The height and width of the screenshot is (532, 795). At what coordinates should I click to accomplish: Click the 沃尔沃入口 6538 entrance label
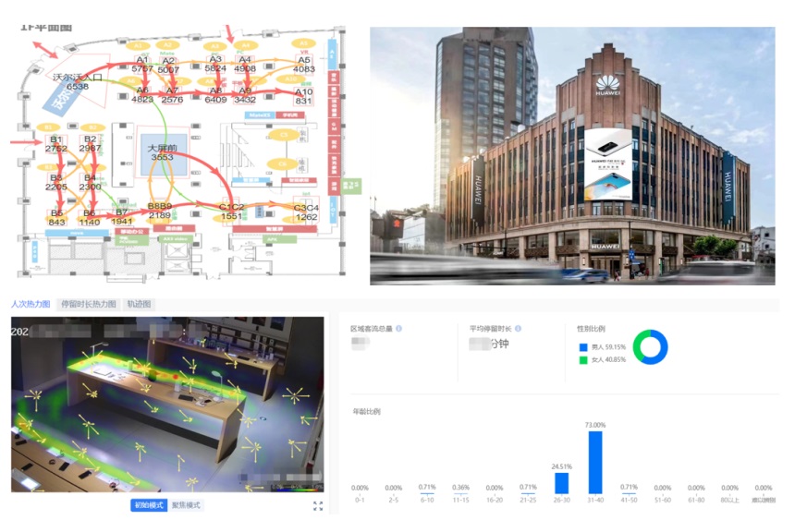pos(78,81)
